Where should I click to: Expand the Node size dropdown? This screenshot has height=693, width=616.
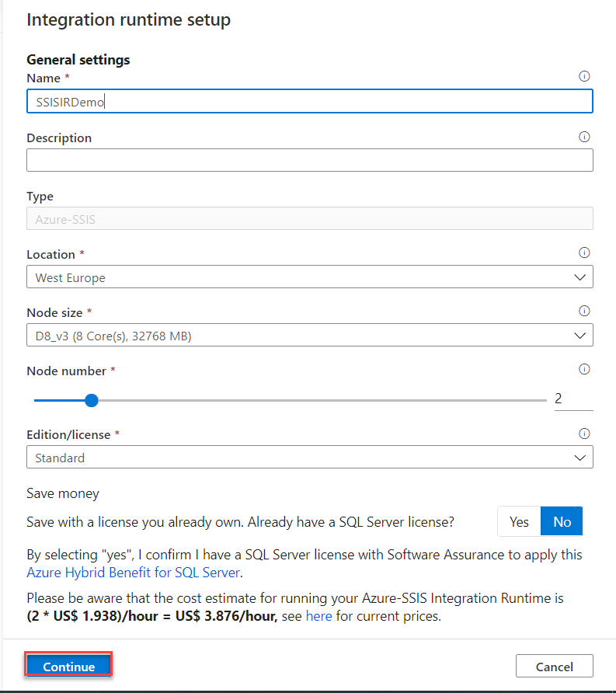click(579, 335)
